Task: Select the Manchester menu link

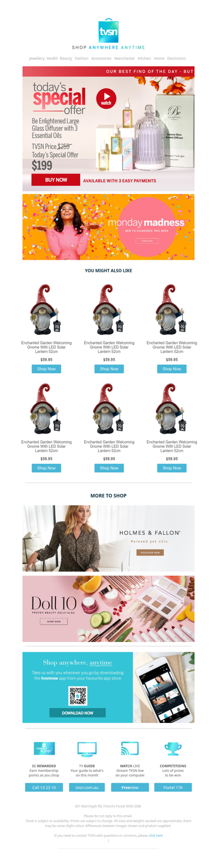Action: [125, 58]
